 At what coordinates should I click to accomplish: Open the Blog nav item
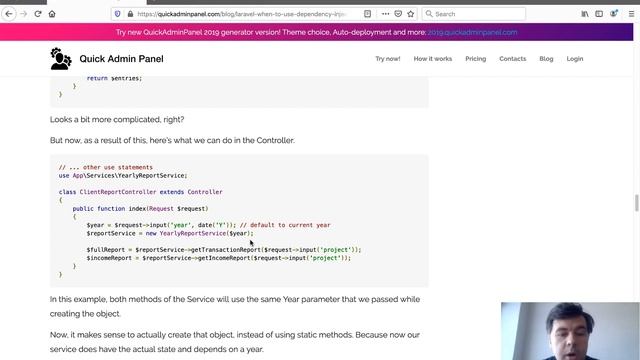[546, 59]
